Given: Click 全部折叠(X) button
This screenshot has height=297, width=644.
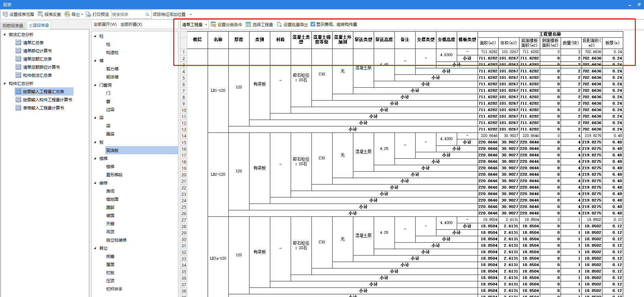Looking at the screenshot, I should pos(131,24).
